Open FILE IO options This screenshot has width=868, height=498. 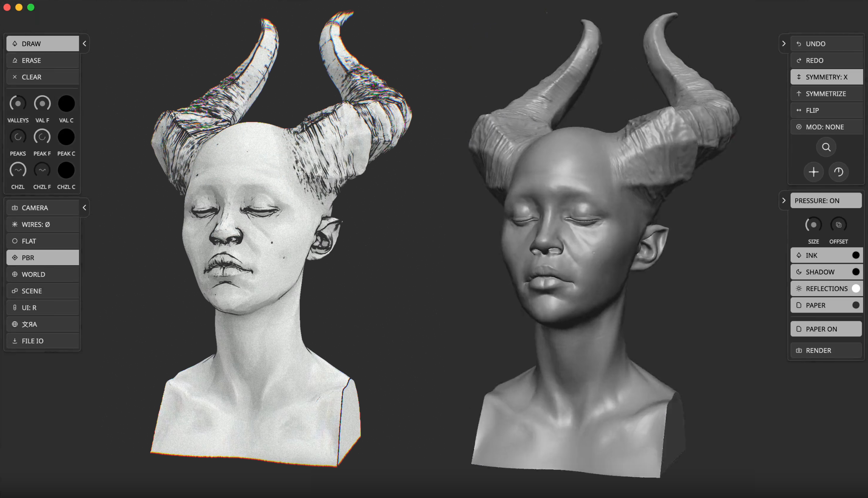(43, 341)
